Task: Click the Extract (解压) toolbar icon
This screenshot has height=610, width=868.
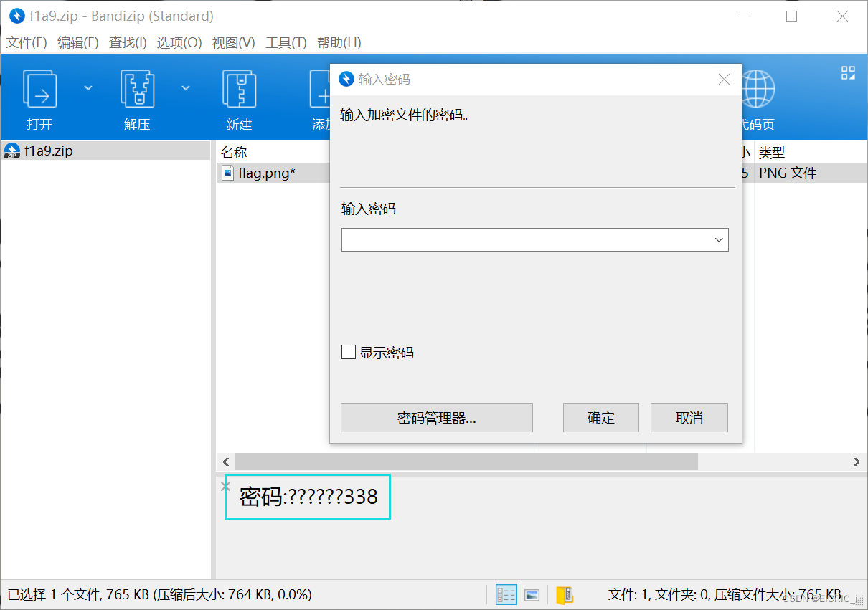Action: tap(137, 89)
